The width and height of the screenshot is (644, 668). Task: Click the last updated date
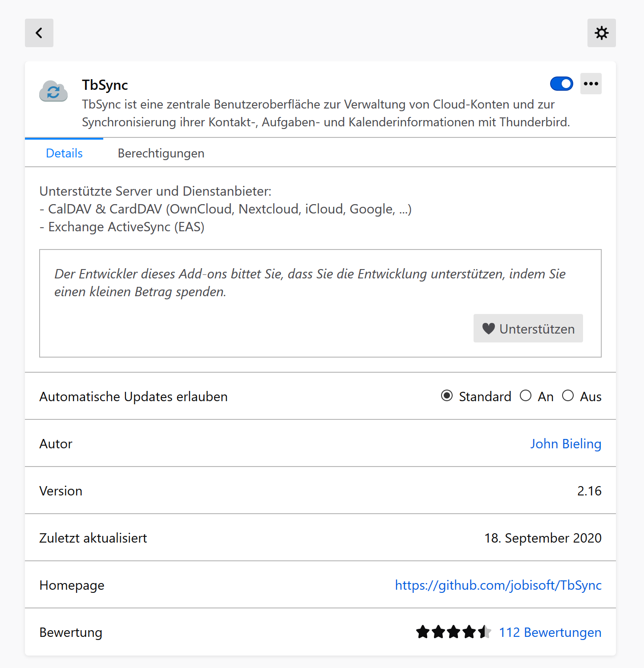543,538
